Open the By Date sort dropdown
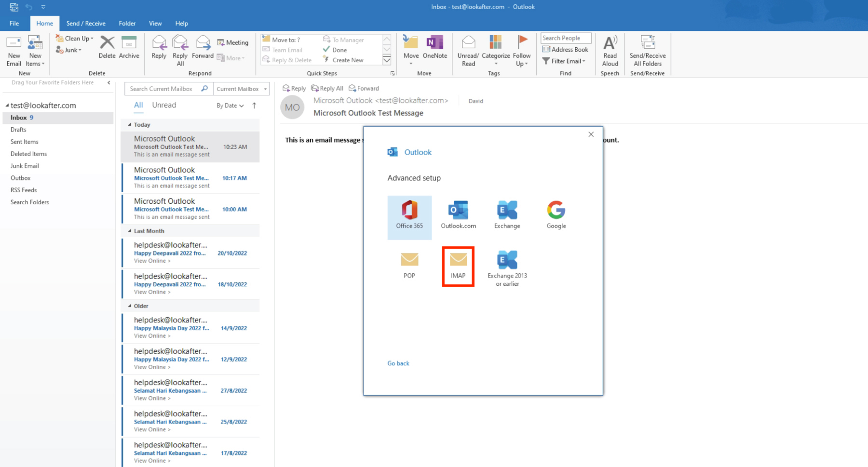Screen dimensions: 868x467 [x=230, y=106]
